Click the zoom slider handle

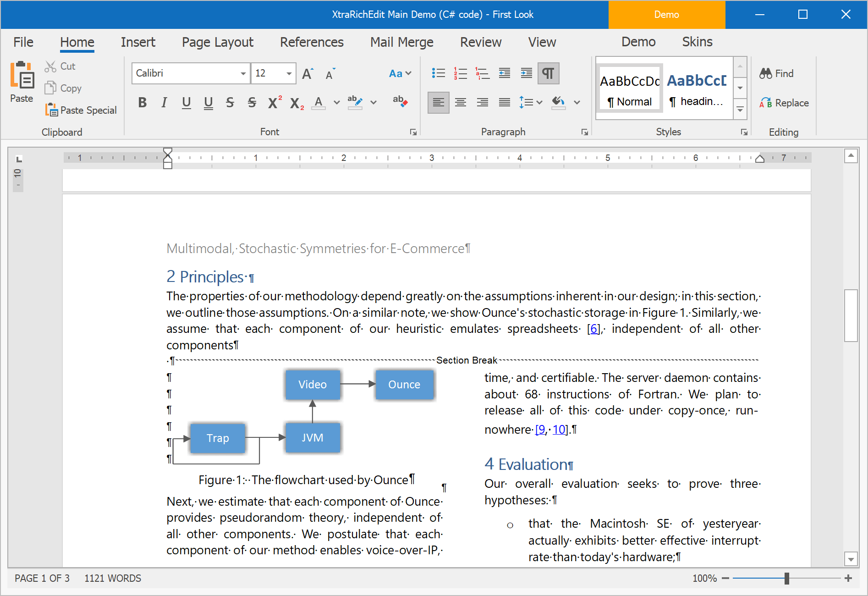pos(786,578)
